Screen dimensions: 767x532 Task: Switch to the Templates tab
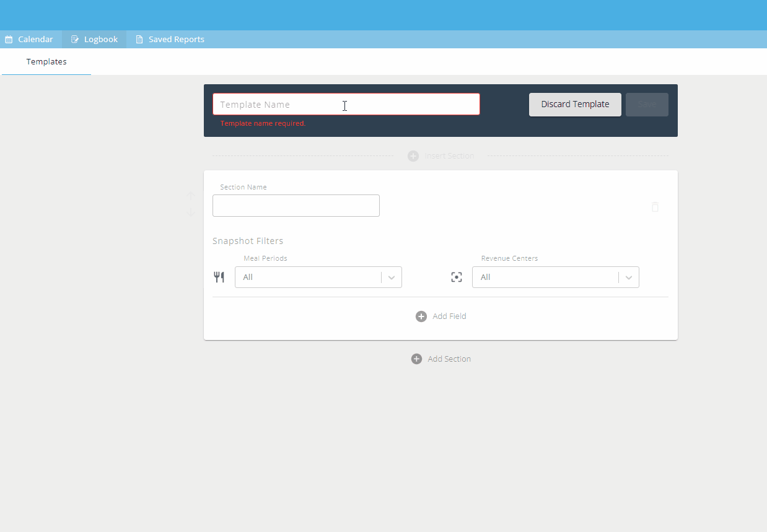pos(46,62)
